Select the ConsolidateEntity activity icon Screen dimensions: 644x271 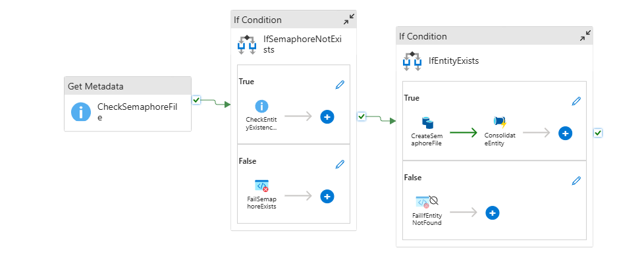[x=498, y=122]
